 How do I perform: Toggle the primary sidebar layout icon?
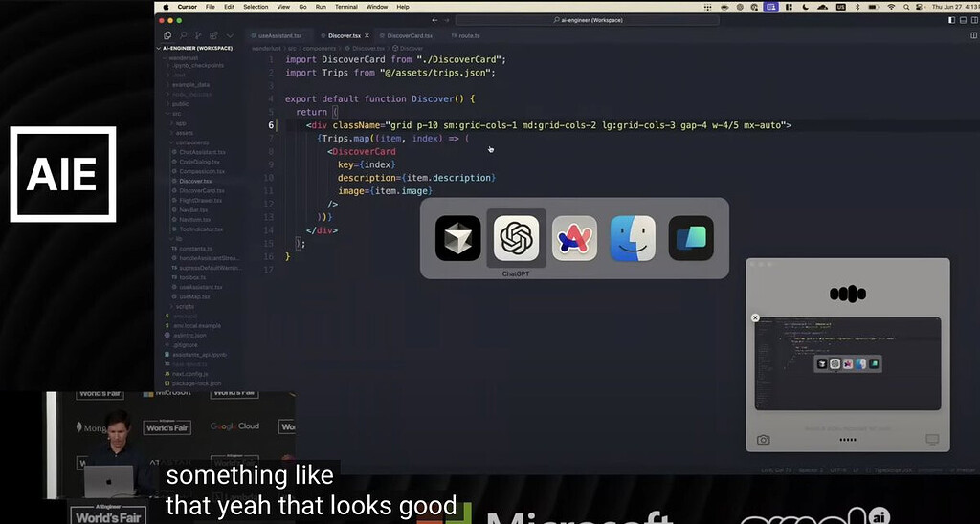click(951, 20)
